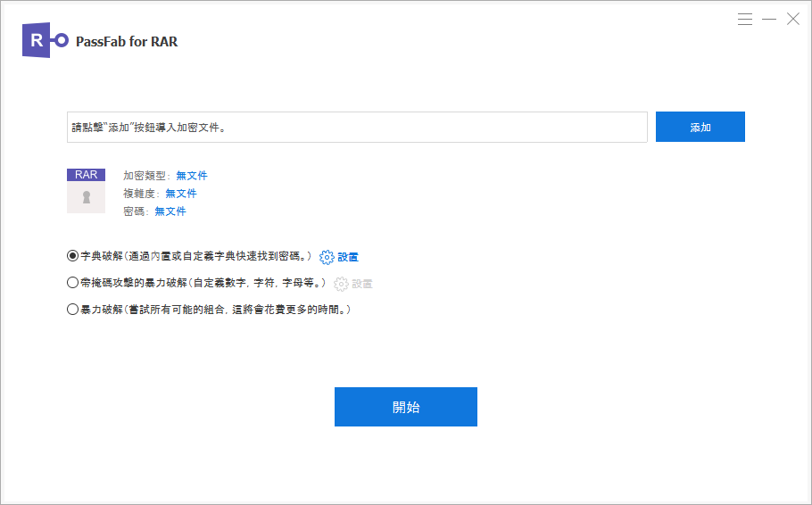Click the greyed gear icon beside 帶掩碼攻擊
812x505 pixels.
point(341,284)
